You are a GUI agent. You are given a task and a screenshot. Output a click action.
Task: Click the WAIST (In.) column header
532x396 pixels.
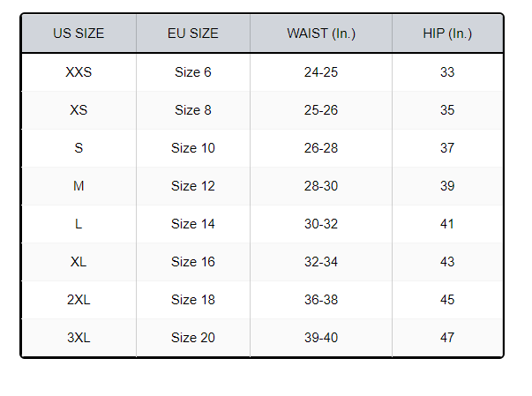click(x=321, y=34)
